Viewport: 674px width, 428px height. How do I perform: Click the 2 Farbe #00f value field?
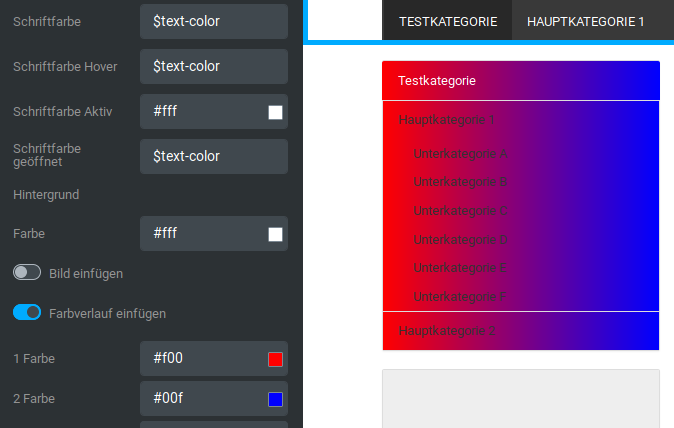point(205,400)
